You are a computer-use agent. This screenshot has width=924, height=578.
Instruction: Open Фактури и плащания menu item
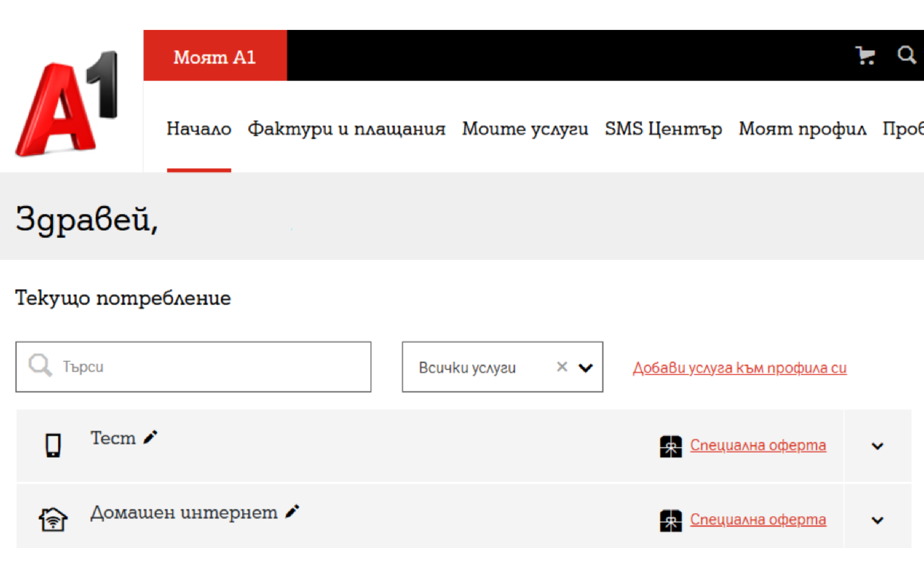point(346,129)
